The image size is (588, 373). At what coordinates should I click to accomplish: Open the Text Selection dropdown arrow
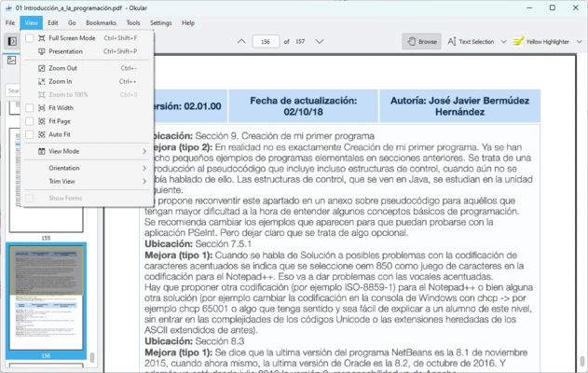click(x=503, y=42)
